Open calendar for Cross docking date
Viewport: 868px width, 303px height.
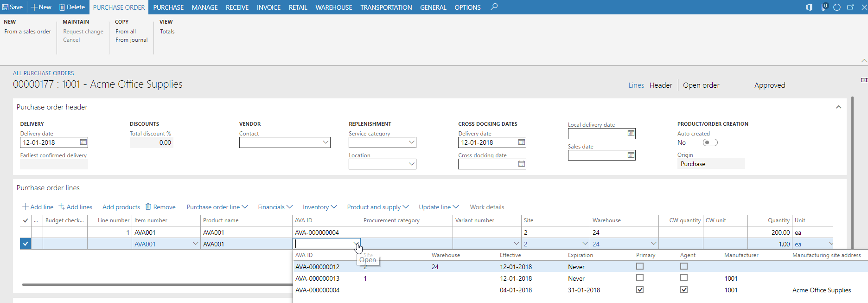[x=522, y=164]
